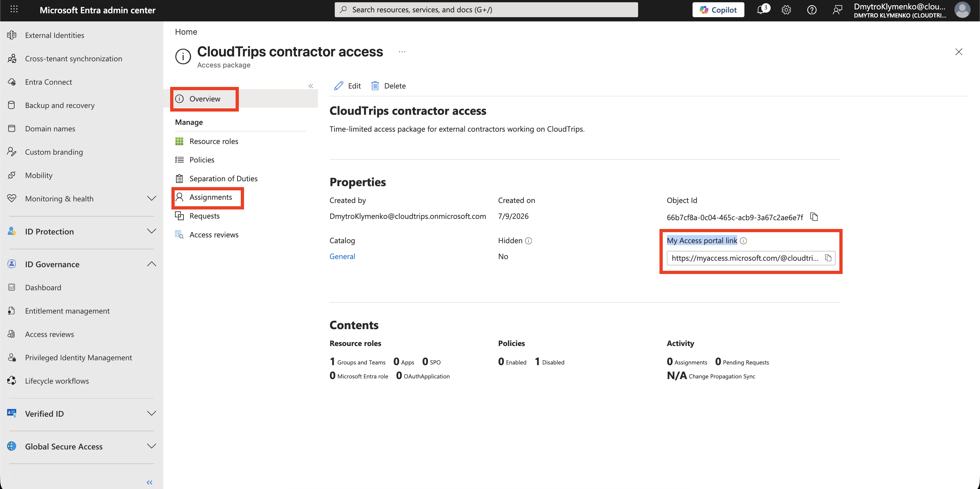Click the access package info icon by title
Viewport: 980px width, 489px height.
(x=183, y=56)
